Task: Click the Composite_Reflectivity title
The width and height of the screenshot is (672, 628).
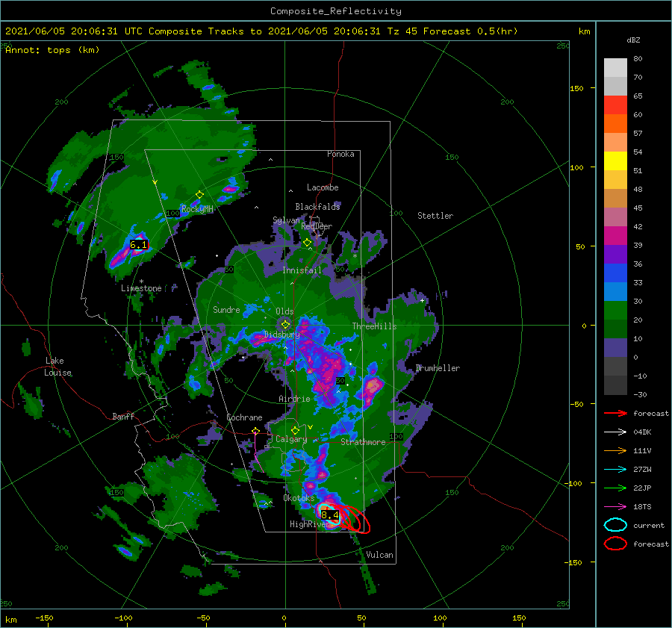Action: [336, 11]
